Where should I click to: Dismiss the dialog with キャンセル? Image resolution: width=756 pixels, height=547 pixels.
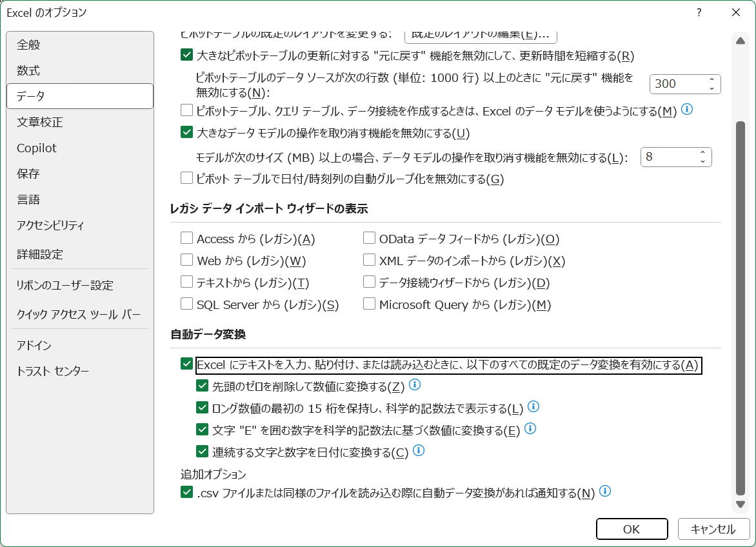click(x=713, y=528)
